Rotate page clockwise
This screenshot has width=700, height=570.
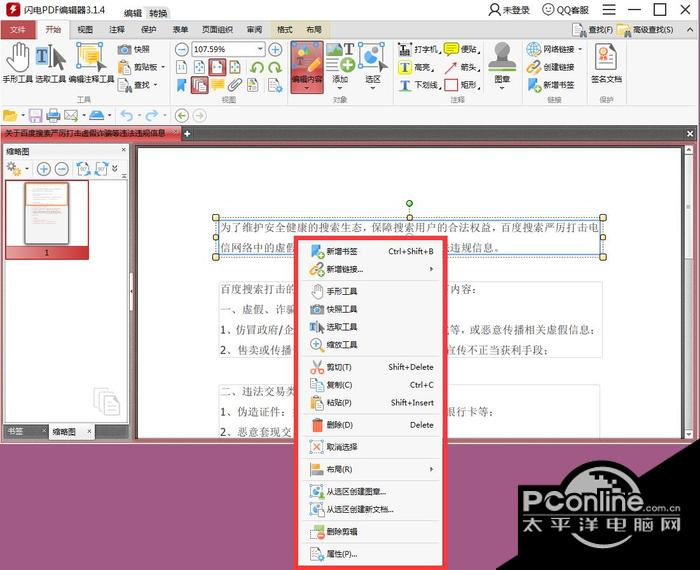pyautogui.click(x=275, y=67)
